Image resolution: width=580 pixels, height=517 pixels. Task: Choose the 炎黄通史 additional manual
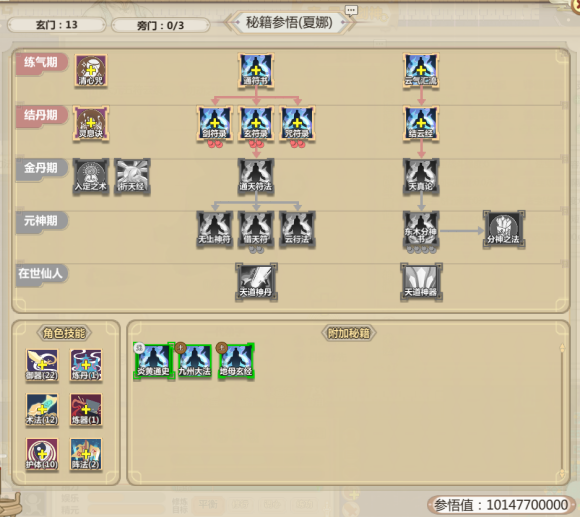click(x=154, y=361)
